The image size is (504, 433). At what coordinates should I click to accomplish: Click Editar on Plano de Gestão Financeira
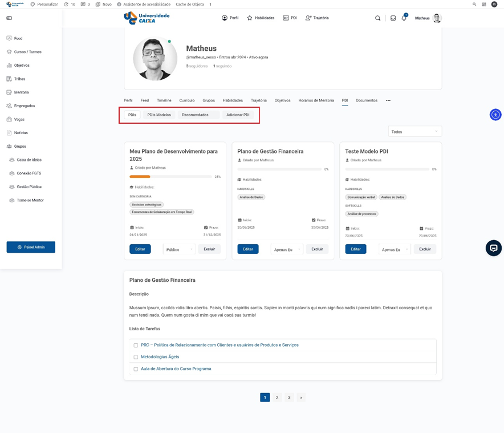tap(248, 249)
